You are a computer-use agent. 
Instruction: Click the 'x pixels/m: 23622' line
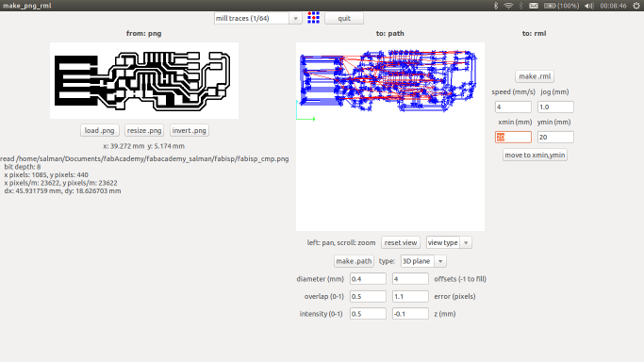tap(60, 183)
